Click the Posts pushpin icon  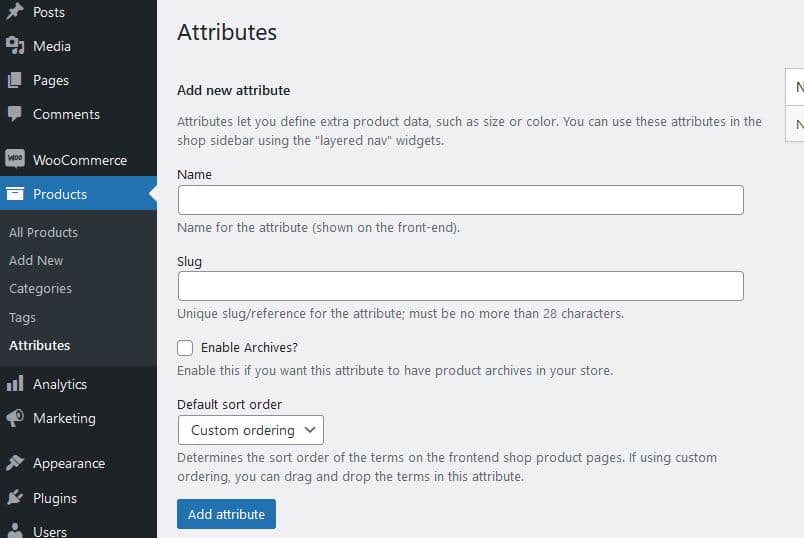point(15,12)
